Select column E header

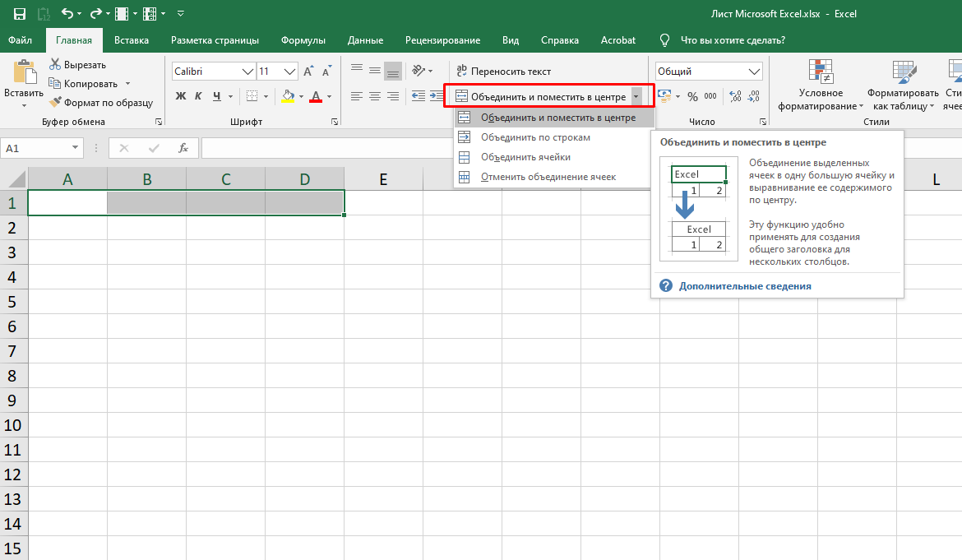[383, 179]
